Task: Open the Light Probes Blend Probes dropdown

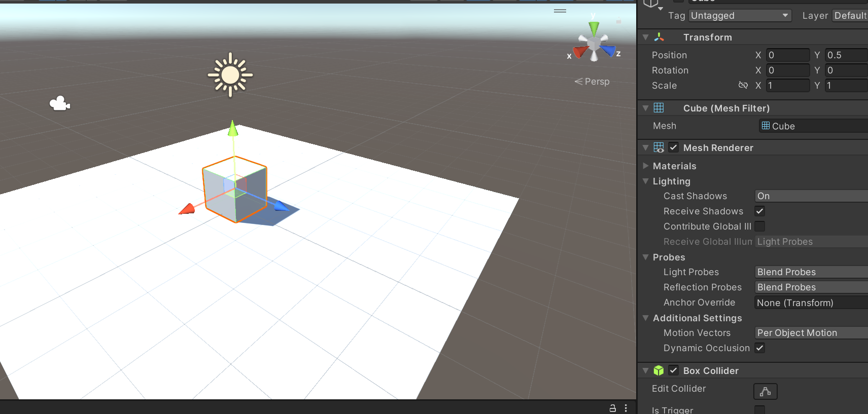Action: pyautogui.click(x=811, y=272)
